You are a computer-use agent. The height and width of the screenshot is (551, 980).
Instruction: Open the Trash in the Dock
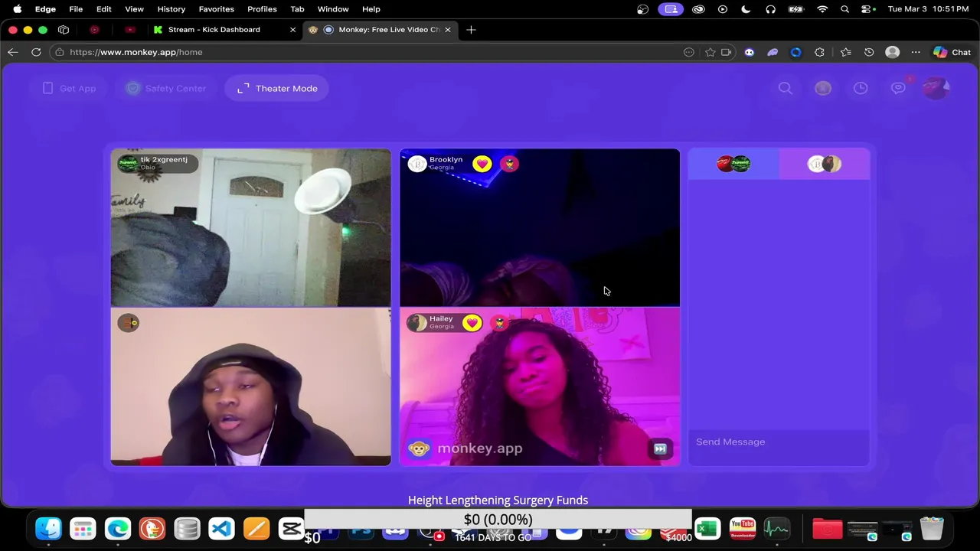[x=932, y=529]
